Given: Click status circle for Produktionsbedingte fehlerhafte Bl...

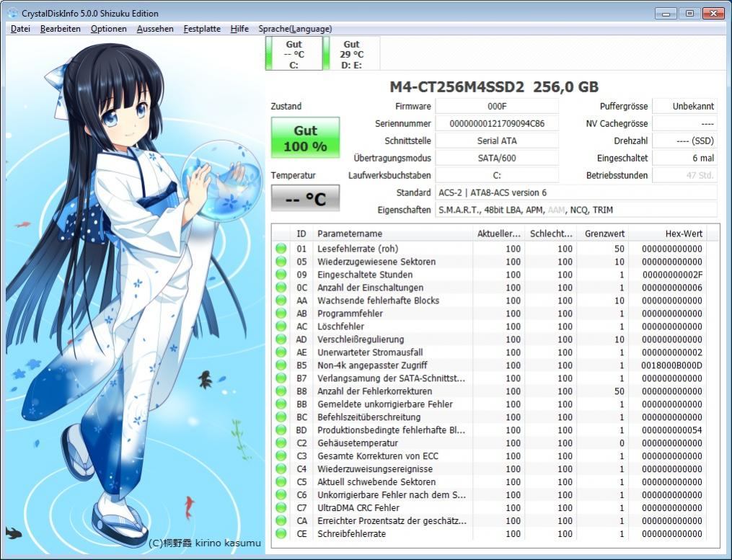Looking at the screenshot, I should pyautogui.click(x=281, y=430).
